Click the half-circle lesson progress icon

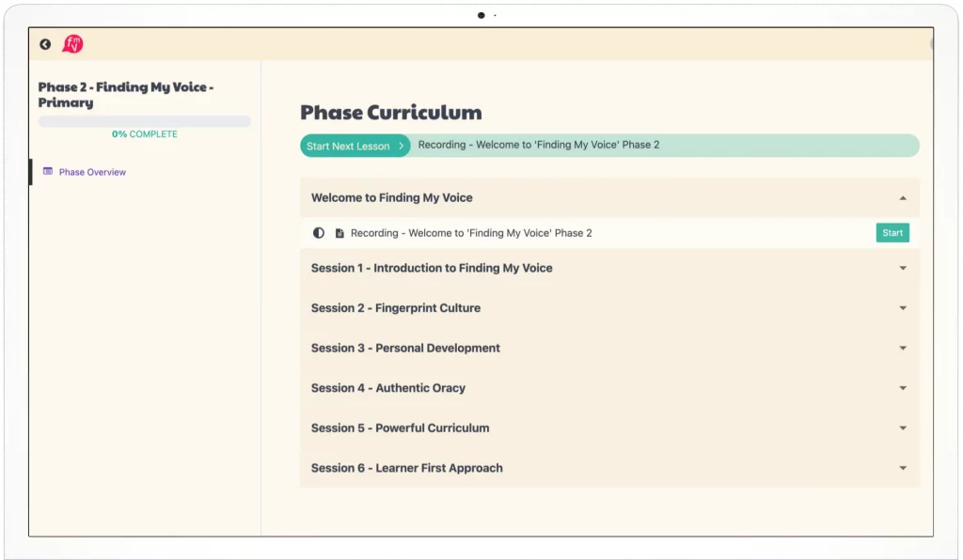pos(319,233)
